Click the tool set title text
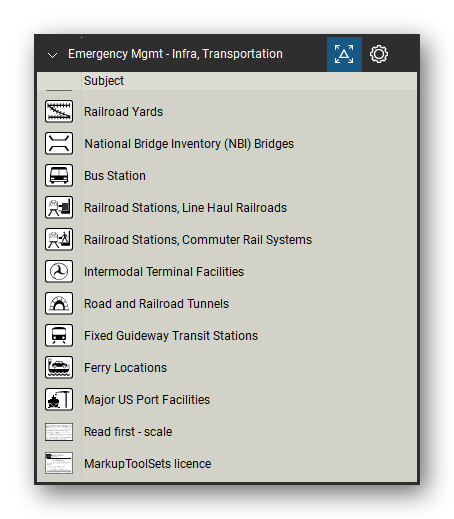The height and width of the screenshot is (519, 454). coord(175,54)
